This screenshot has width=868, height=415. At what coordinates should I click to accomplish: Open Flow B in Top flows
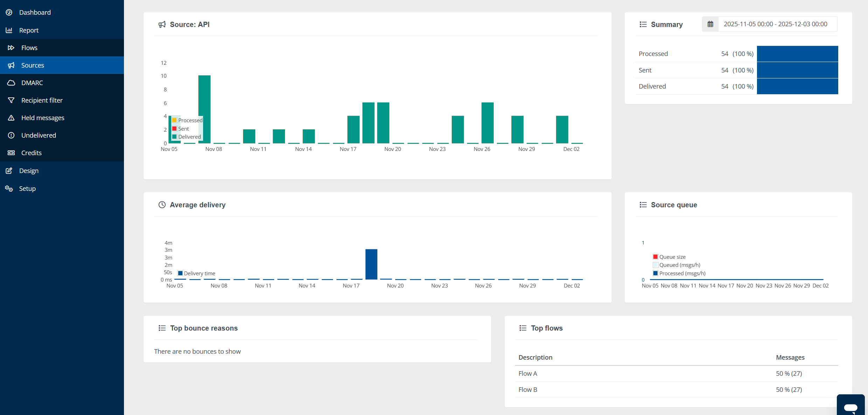coord(528,389)
